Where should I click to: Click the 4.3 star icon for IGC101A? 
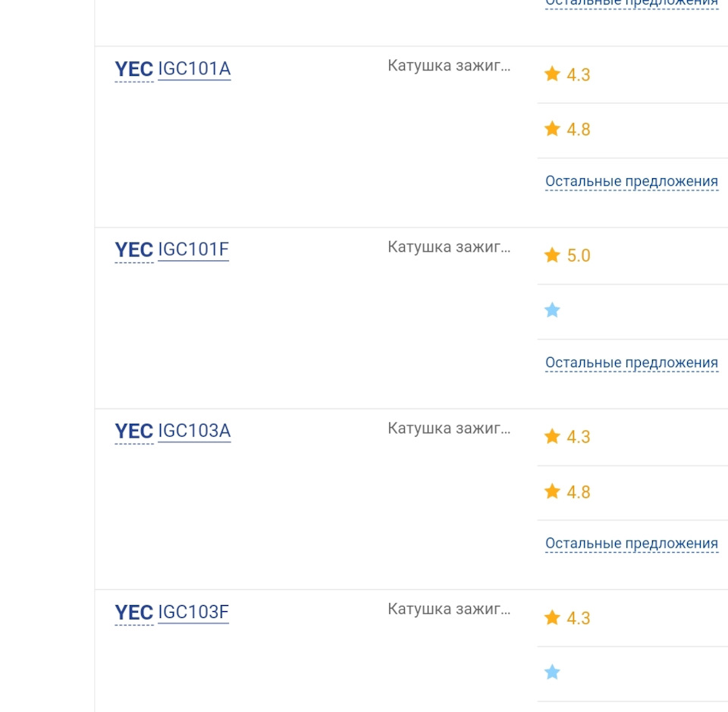click(x=552, y=74)
